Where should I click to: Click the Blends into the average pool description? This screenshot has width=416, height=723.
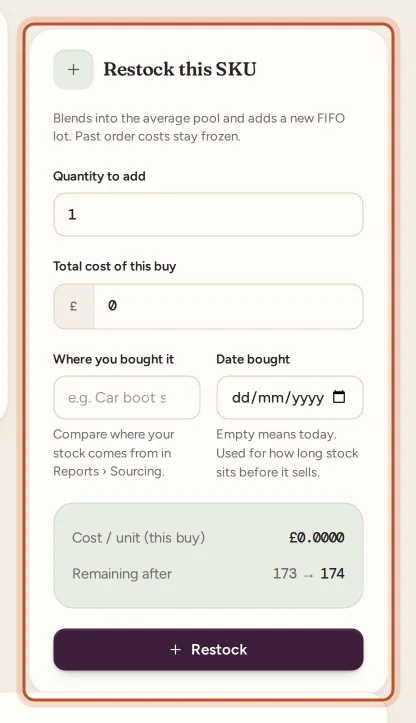(x=199, y=127)
